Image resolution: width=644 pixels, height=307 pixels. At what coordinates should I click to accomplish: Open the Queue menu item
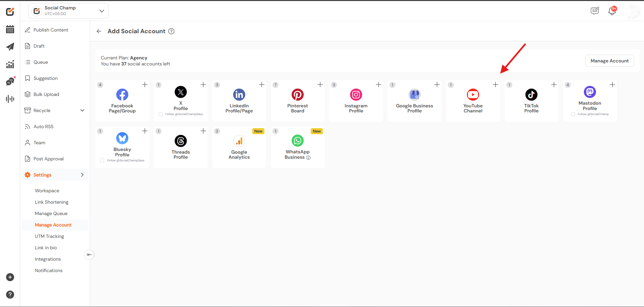(x=41, y=62)
